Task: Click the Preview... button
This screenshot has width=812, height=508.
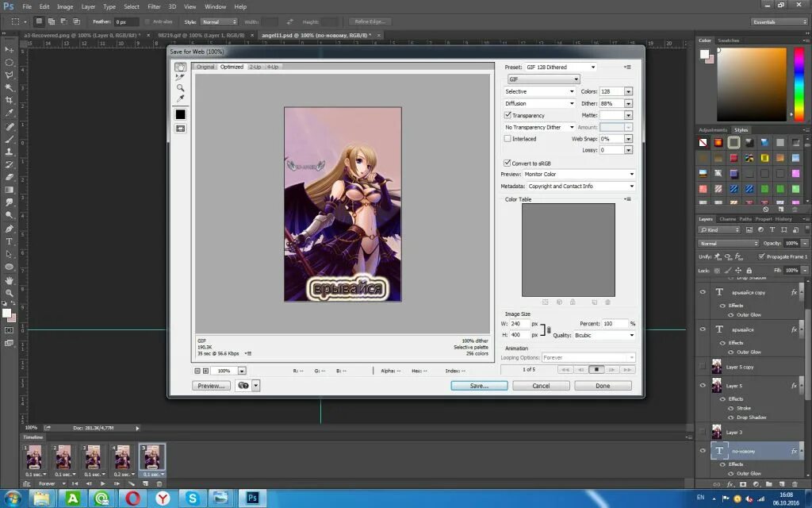Action: [211, 386]
